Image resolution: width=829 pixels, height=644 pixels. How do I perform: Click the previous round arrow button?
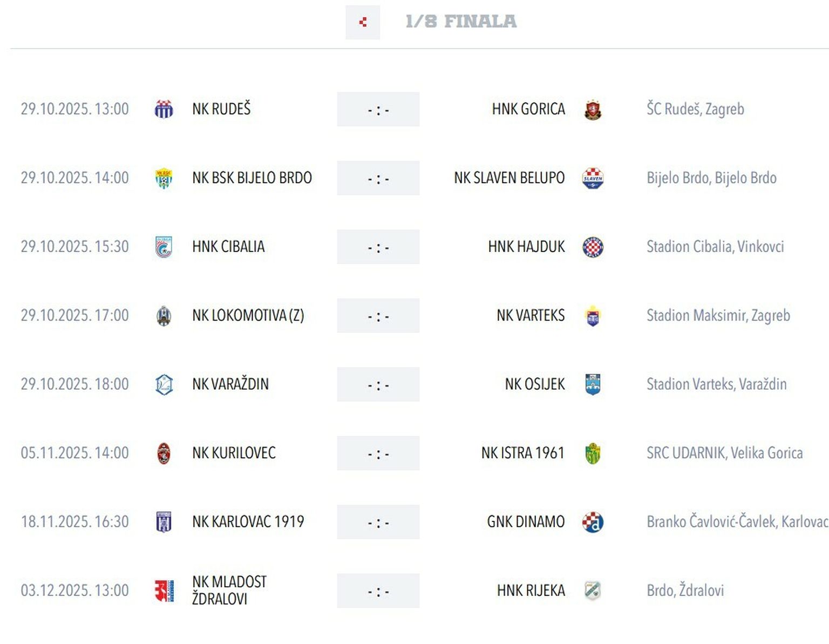coord(363,22)
